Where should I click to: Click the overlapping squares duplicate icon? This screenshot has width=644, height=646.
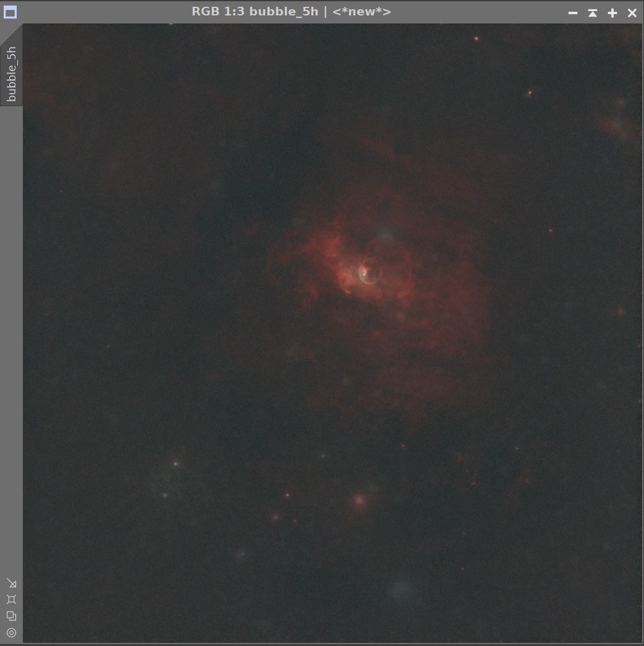12,616
